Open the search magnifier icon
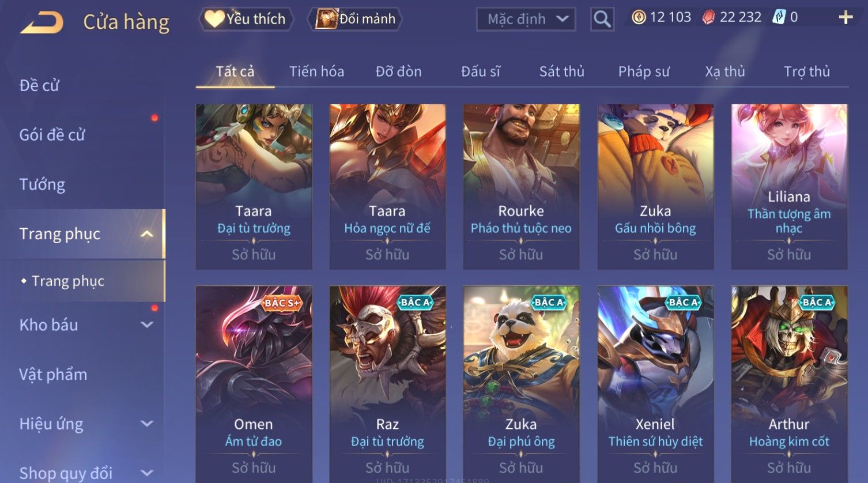Screen dimensions: 868x483 [x=602, y=19]
